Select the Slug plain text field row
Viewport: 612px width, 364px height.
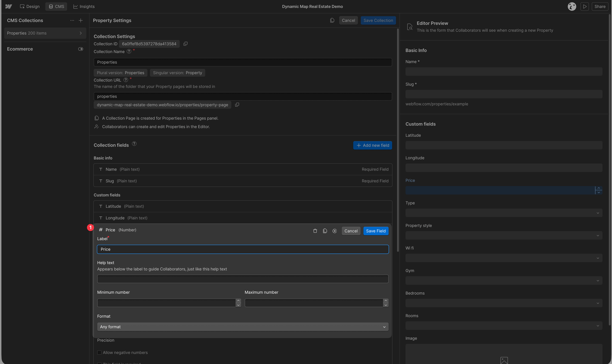(243, 181)
